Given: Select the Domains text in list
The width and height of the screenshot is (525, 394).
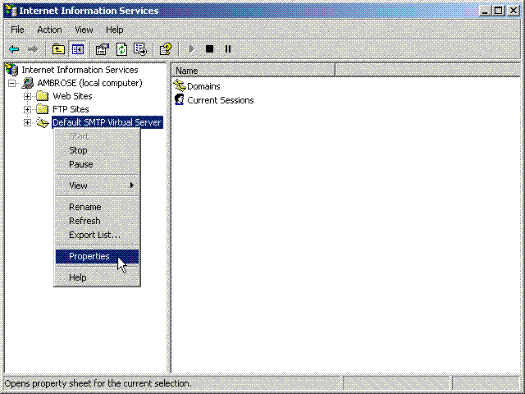Looking at the screenshot, I should coord(204,86).
